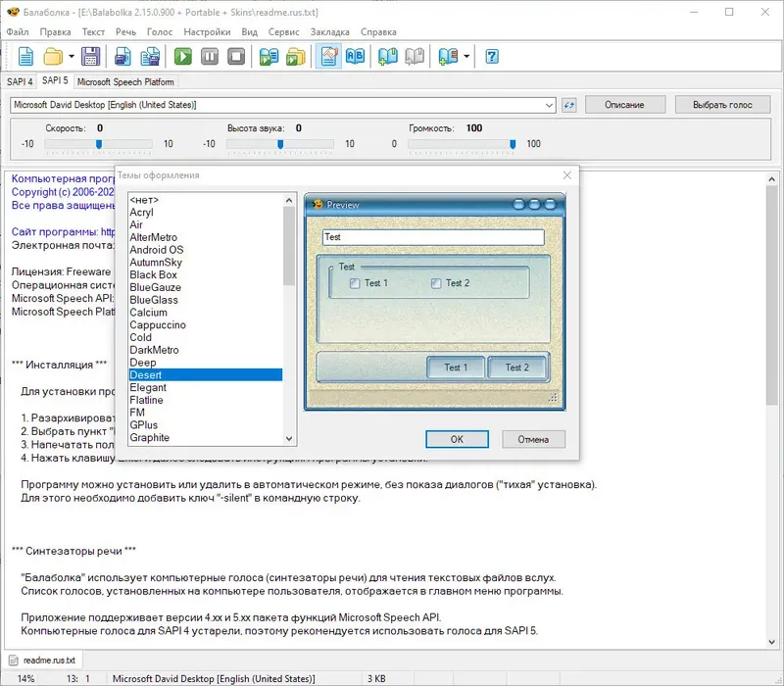Open the Справка menu
This screenshot has height=686, width=784.
(x=378, y=32)
